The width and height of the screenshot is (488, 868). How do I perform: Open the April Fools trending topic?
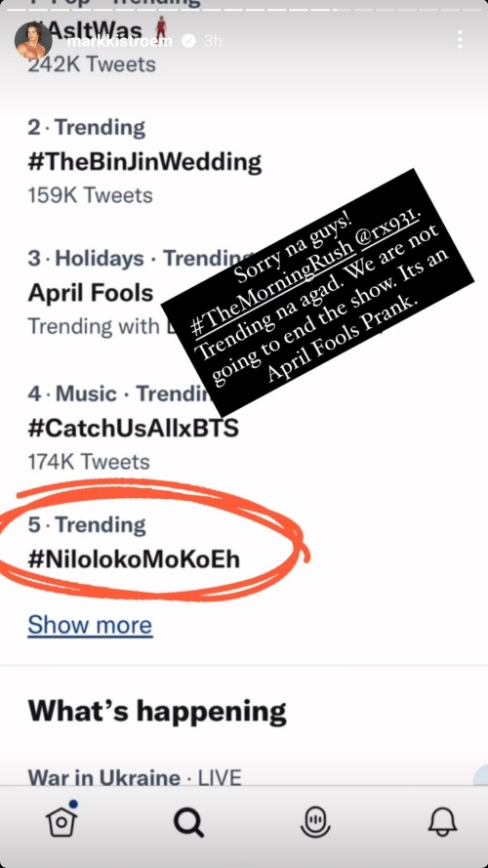point(90,293)
